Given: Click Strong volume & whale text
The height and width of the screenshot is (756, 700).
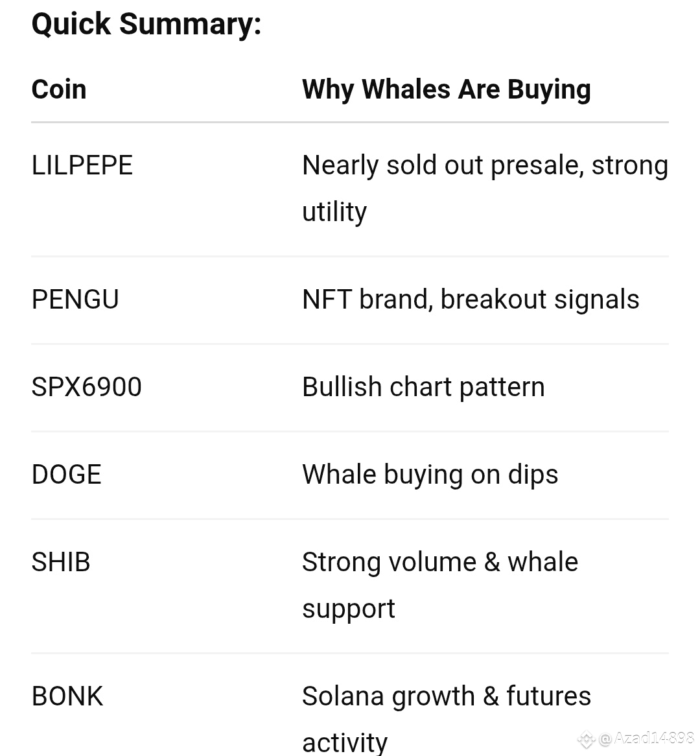Looking at the screenshot, I should coord(440,562).
